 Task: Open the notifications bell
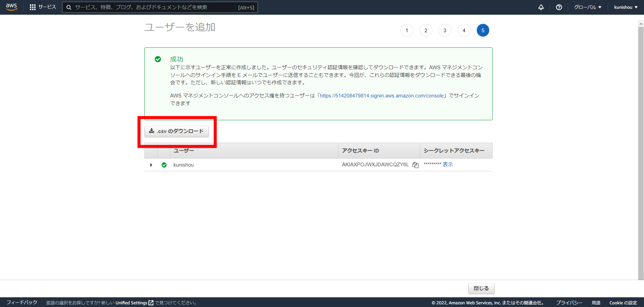tap(541, 7)
